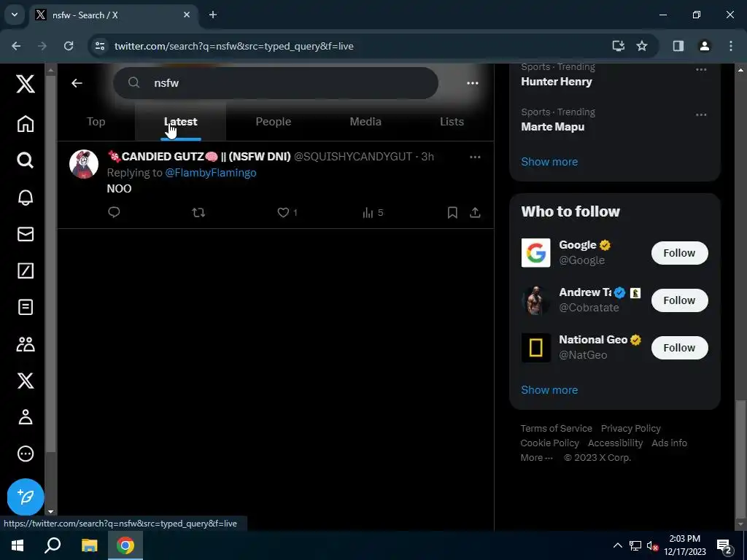Open Ads info footer link
The width and height of the screenshot is (747, 560).
click(x=669, y=443)
